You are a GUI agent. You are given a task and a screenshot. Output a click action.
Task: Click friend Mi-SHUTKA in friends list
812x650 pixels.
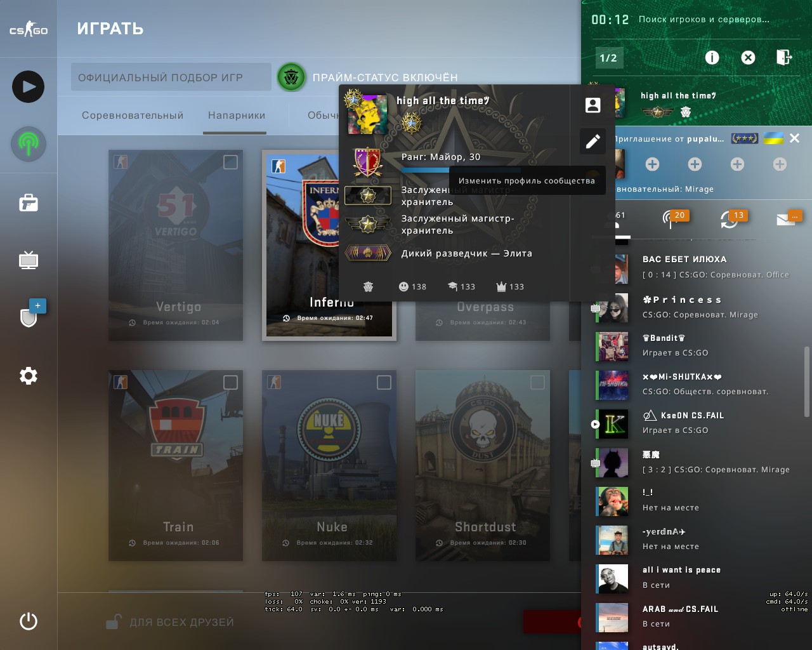click(696, 384)
